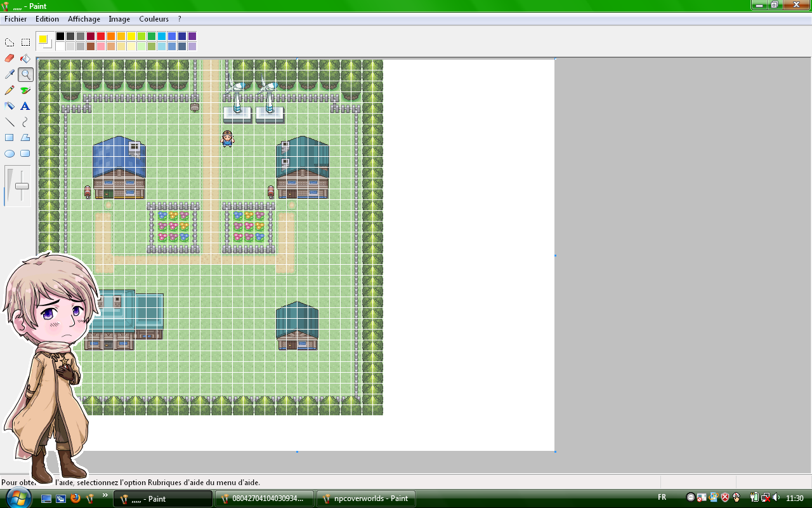The width and height of the screenshot is (812, 508).
Task: Select the lavender color swatch
Action: 192,46
